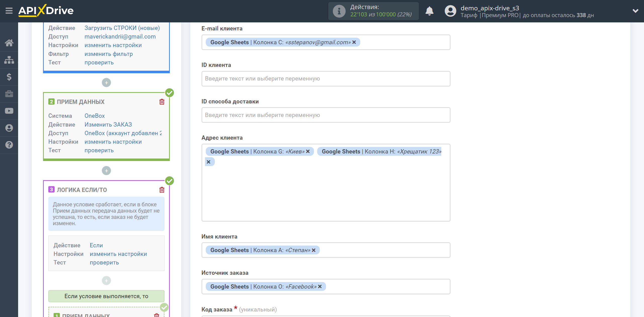
Task: Open YouTube video icon in sidebar
Action: (9, 111)
